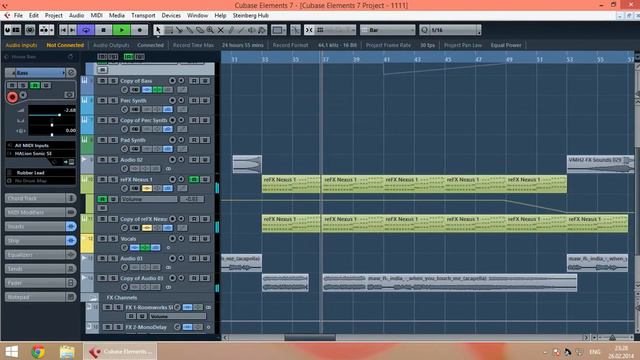Enable Write automation on Vocals track
This screenshot has height=360, width=640.
205,239
